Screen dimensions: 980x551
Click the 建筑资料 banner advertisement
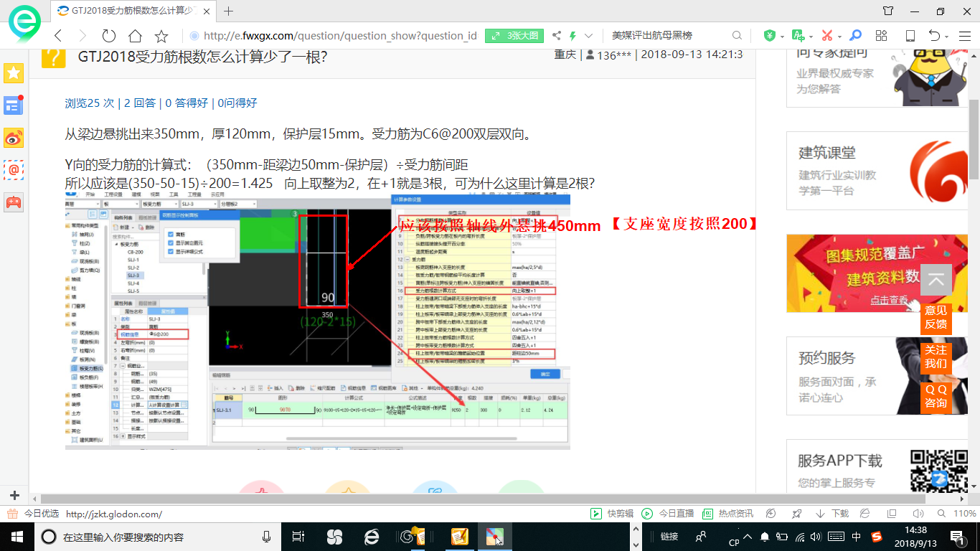click(878, 273)
